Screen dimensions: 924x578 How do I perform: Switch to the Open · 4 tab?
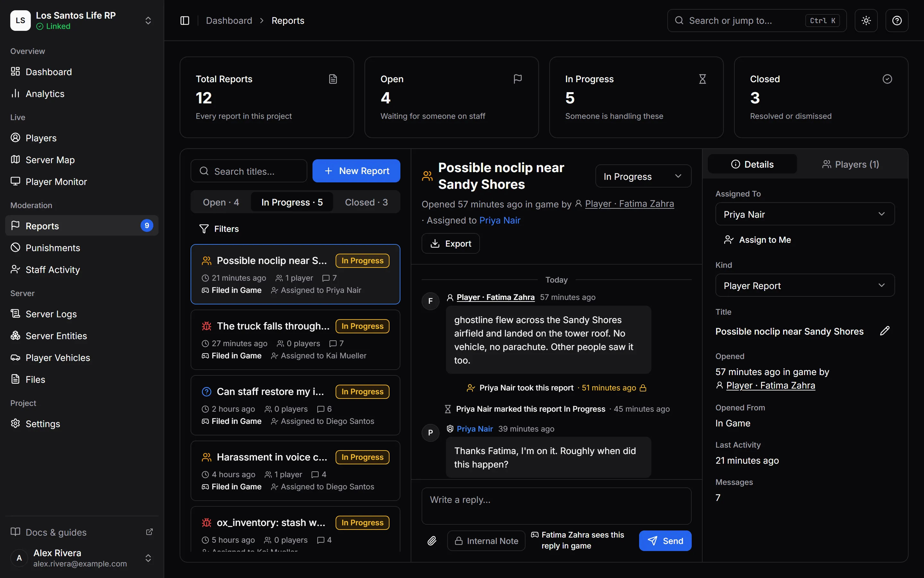[x=221, y=202]
